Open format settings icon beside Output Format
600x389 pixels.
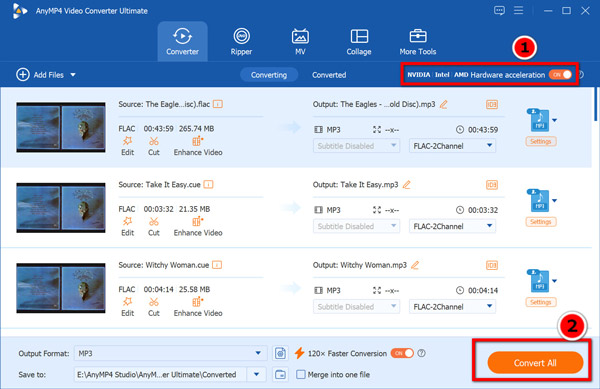280,353
